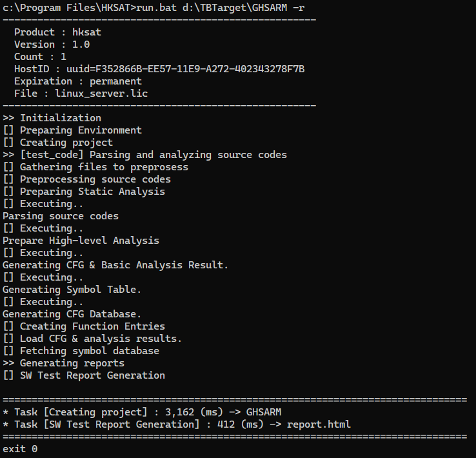
Task: Click the Generating CFG Database line
Action: (72, 314)
